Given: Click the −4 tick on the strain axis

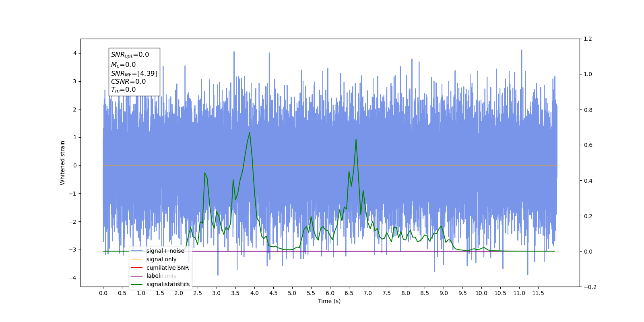Looking at the screenshot, I should (72, 278).
